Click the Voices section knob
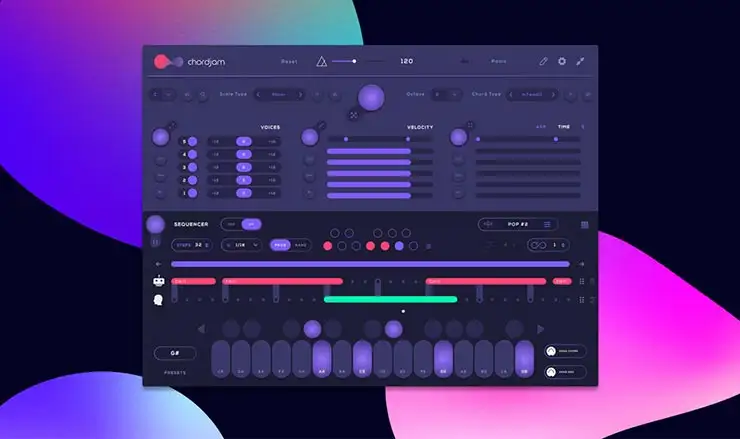 pos(160,137)
